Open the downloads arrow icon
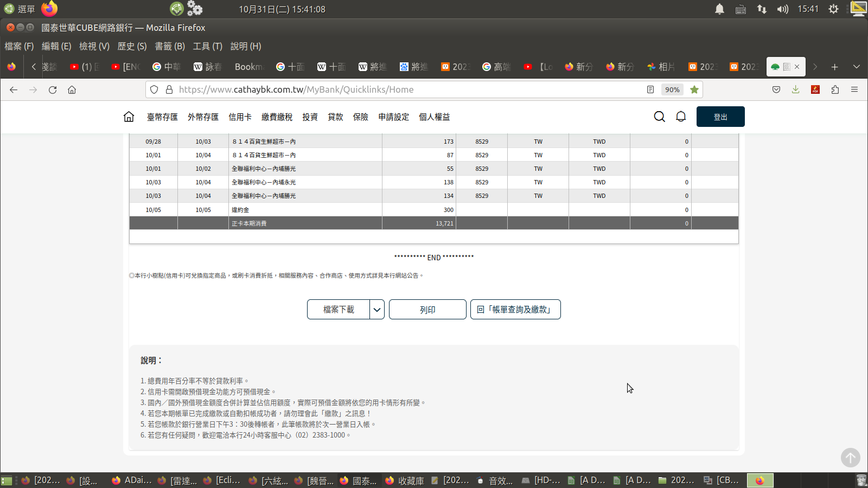The height and width of the screenshot is (488, 868). point(796,89)
